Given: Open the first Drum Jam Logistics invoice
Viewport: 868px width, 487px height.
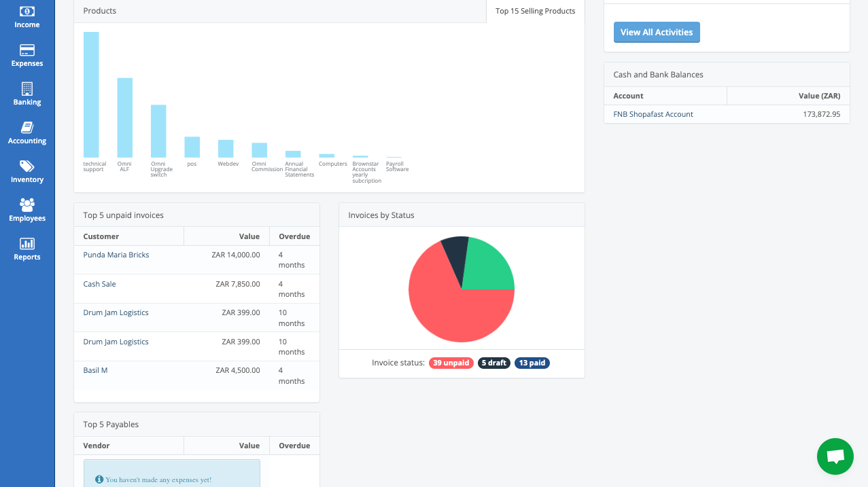Looking at the screenshot, I should 116,312.
